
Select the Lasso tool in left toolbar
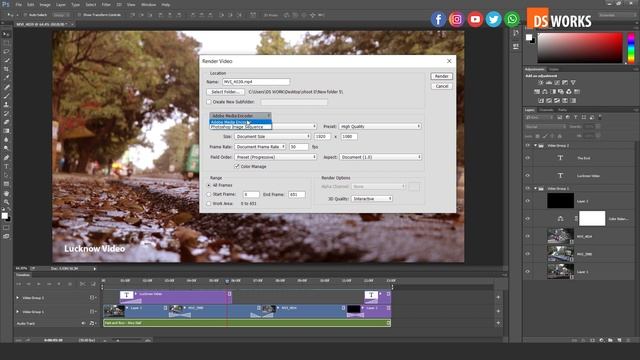click(x=6, y=51)
